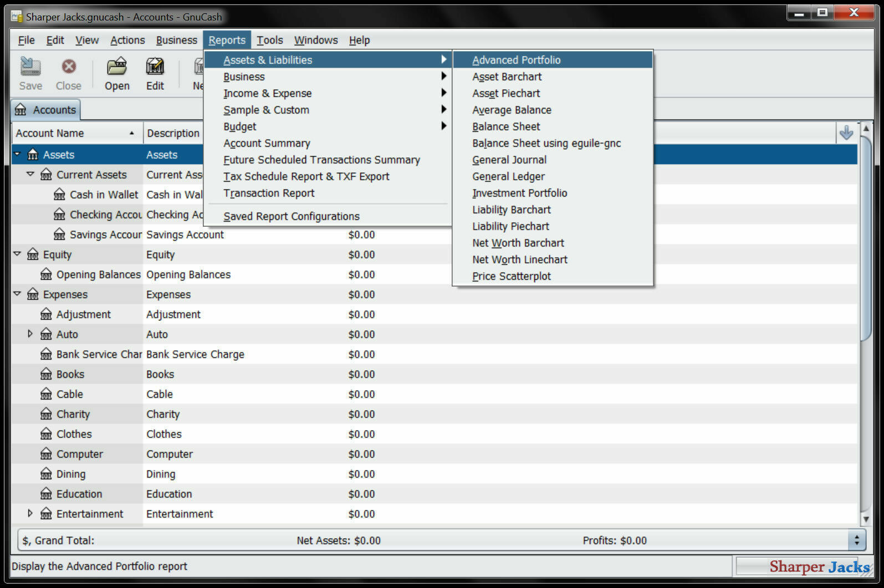Choose Liability Barchart report
Image resolution: width=884 pixels, height=588 pixels.
pos(553,209)
